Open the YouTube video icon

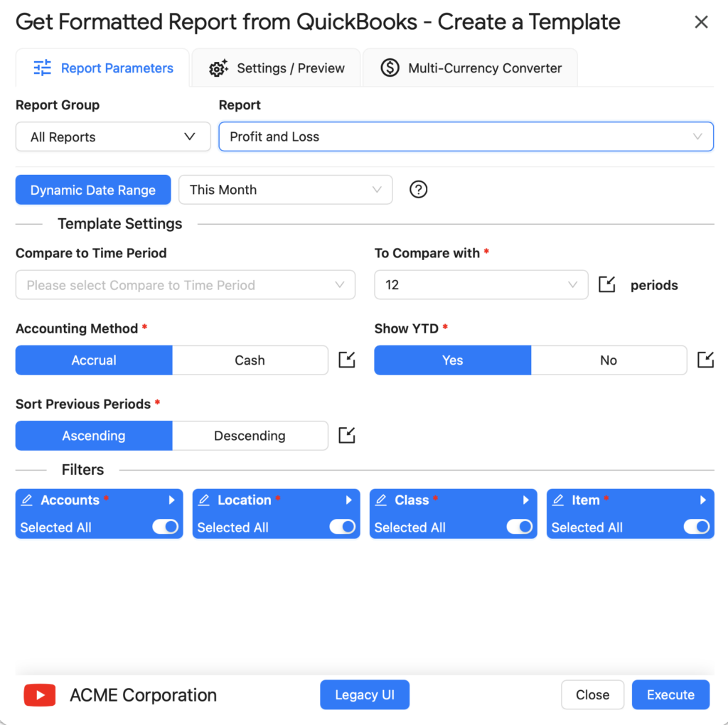pos(39,695)
